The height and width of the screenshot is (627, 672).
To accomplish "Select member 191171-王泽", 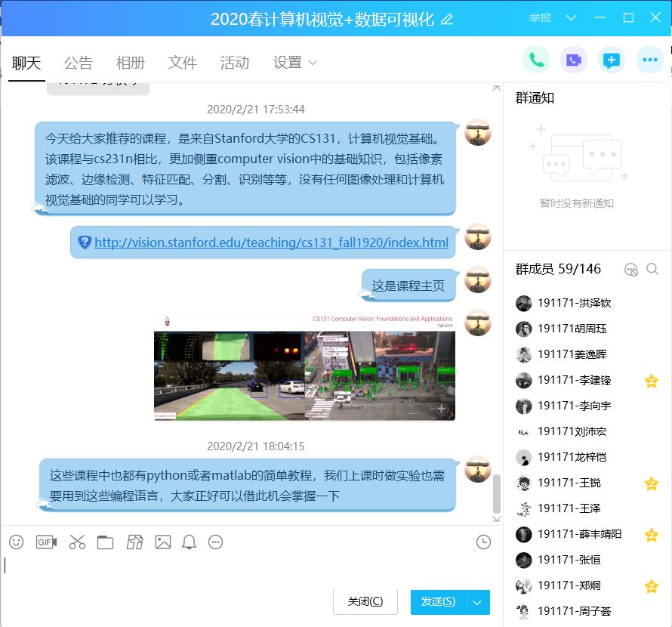I will click(x=587, y=508).
